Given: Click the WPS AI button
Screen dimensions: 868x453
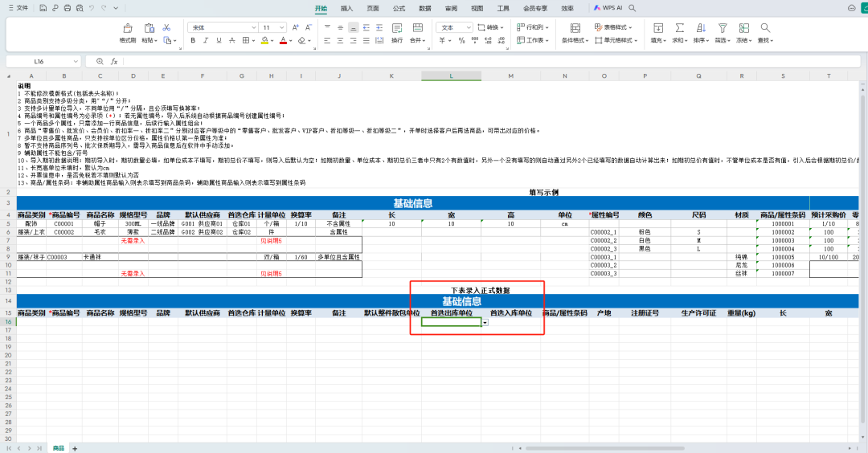Looking at the screenshot, I should 608,8.
